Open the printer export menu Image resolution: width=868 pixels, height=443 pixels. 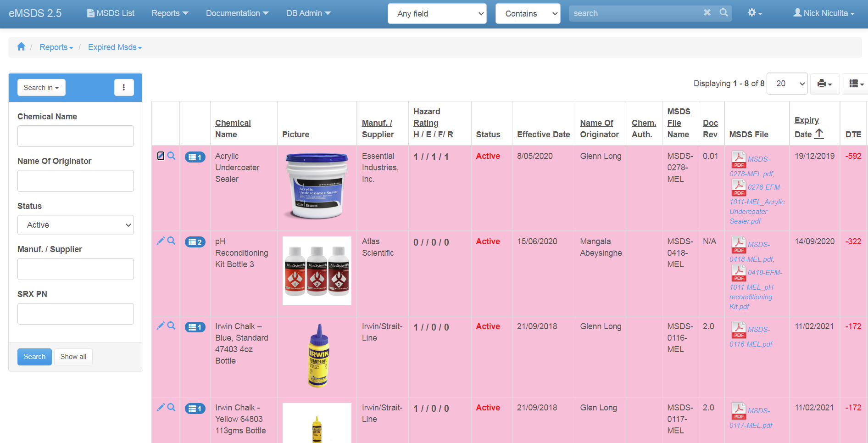pos(824,84)
